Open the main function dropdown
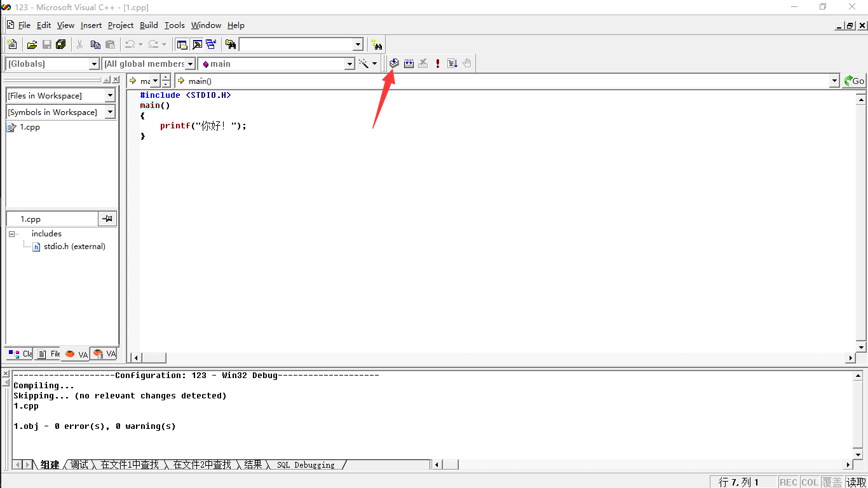 349,64
